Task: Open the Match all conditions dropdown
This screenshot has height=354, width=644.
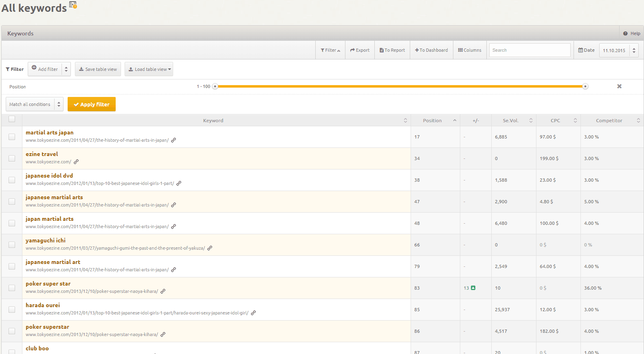Action: [x=35, y=104]
